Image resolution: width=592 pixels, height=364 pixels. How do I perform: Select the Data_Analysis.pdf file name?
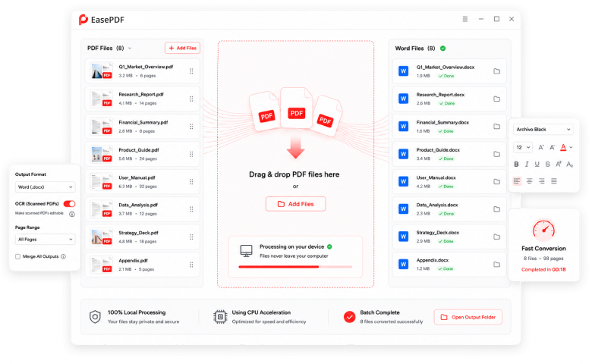click(x=138, y=206)
